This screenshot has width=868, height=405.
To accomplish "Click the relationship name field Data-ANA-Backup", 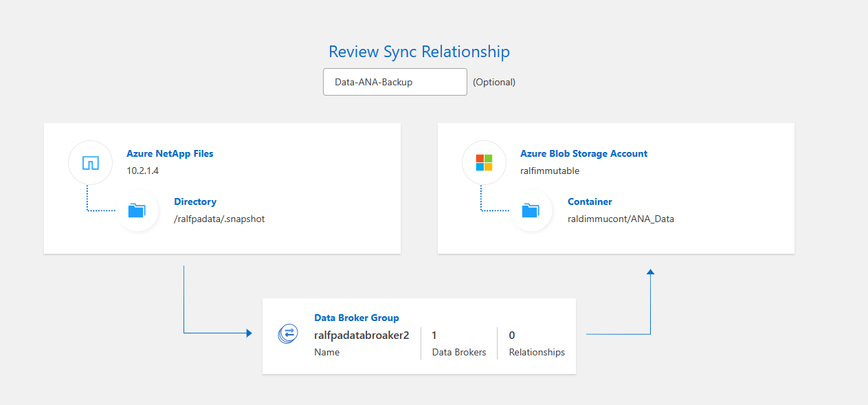I will tap(395, 82).
